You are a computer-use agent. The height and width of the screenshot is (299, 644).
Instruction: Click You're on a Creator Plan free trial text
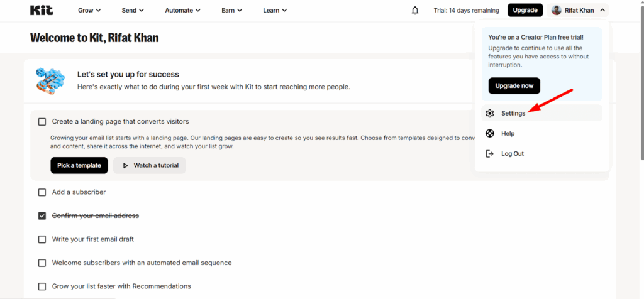(x=536, y=37)
